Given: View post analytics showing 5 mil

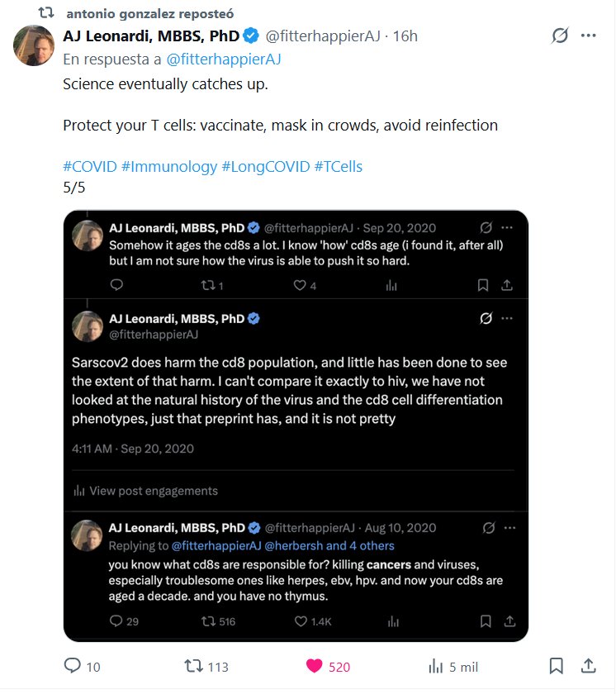Looking at the screenshot, I should click(435, 666).
